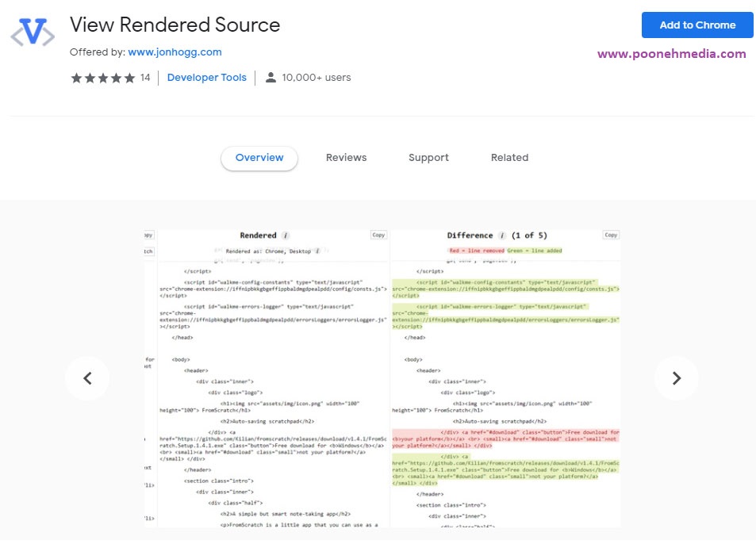This screenshot has height=548, width=756.
Task: Open the www.jonhogg.com developer link
Action: coord(175,52)
